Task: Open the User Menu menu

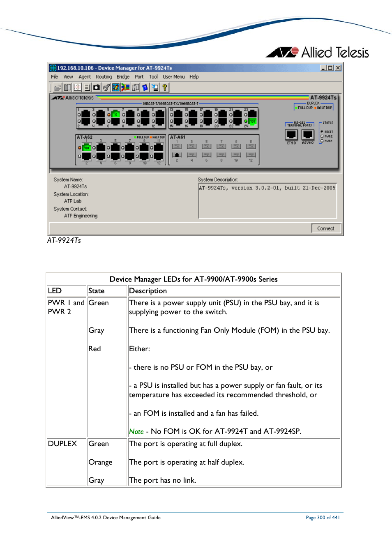Action: pyautogui.click(x=174, y=77)
